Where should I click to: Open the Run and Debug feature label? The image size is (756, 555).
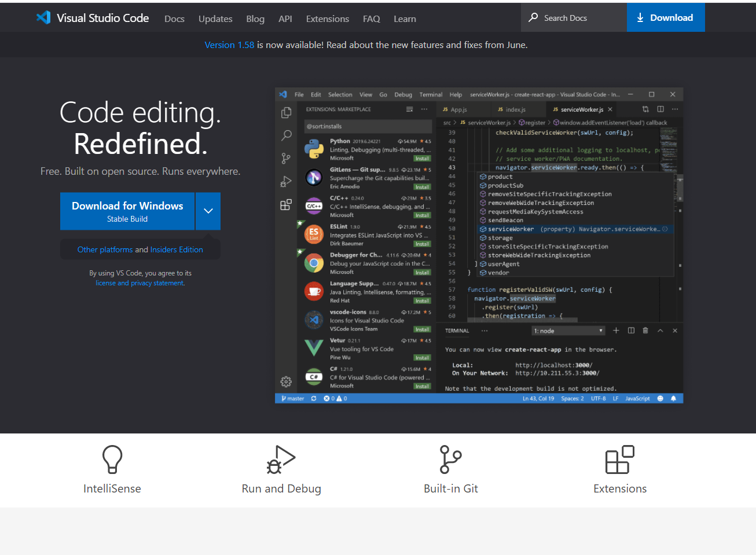click(281, 488)
